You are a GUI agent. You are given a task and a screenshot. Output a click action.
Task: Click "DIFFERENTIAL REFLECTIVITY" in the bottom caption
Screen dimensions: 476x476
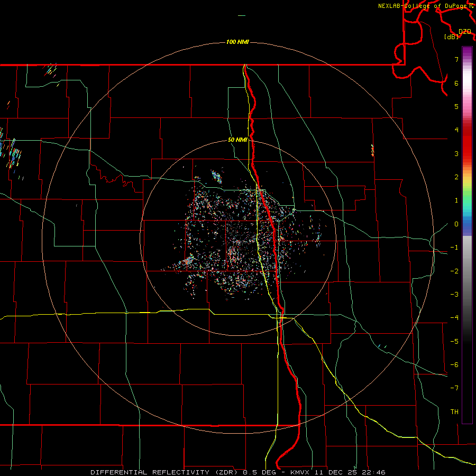point(150,472)
